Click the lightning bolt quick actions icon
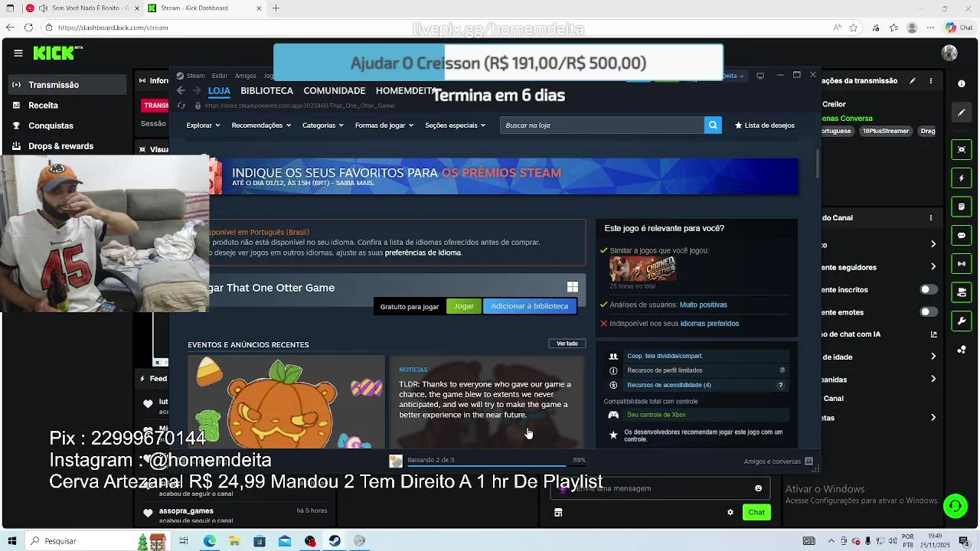Screen dimensions: 980x551 (x=962, y=178)
